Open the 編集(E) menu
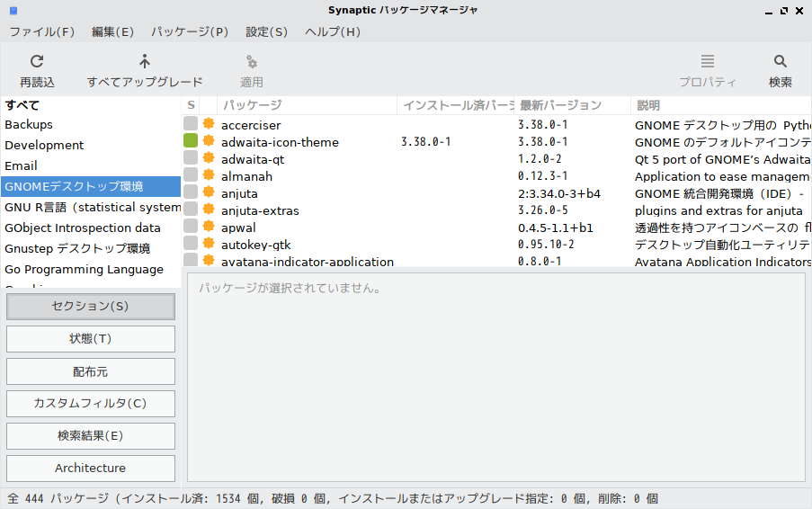 coord(113,32)
